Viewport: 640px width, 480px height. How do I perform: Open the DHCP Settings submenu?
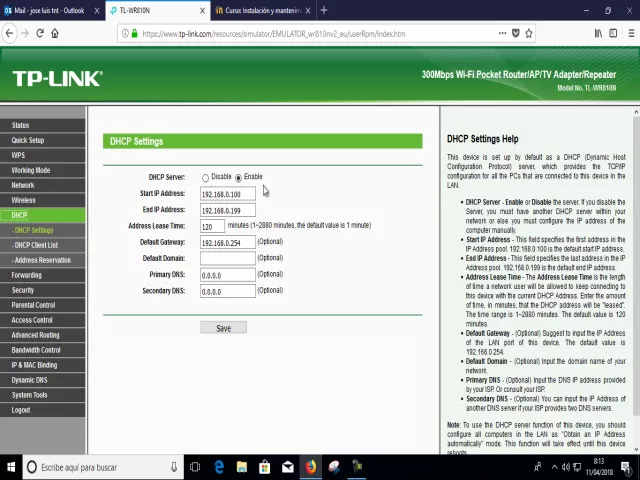43,230
